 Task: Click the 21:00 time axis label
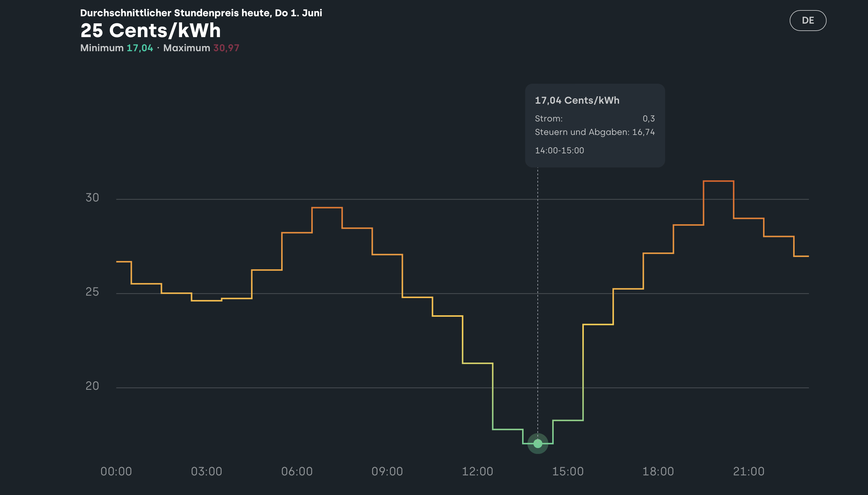click(x=748, y=471)
